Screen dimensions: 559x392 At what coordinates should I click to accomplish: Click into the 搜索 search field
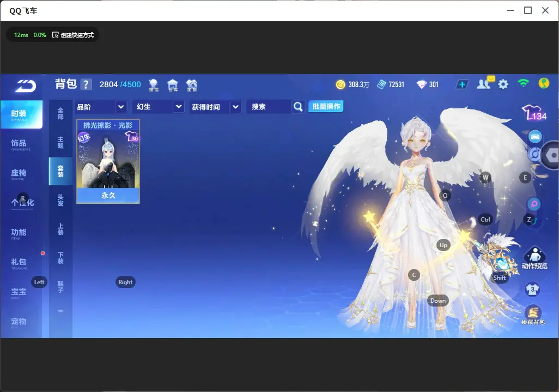(x=270, y=107)
